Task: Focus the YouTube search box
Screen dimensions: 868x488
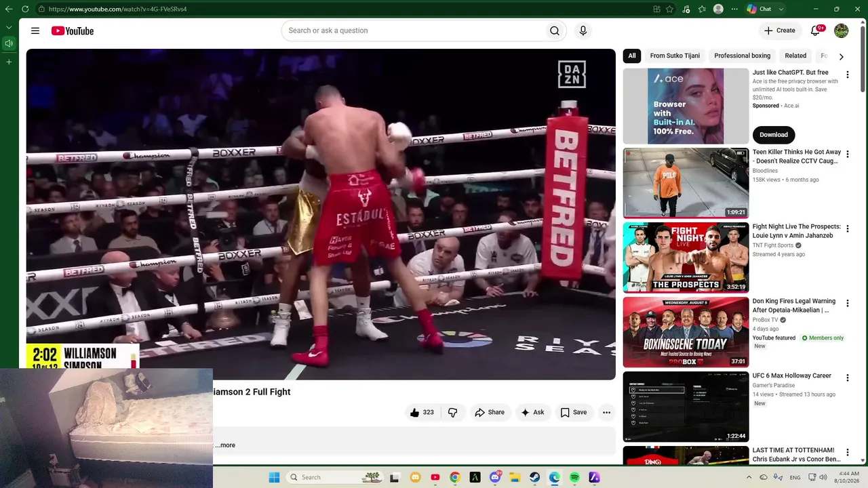Action: tap(413, 30)
